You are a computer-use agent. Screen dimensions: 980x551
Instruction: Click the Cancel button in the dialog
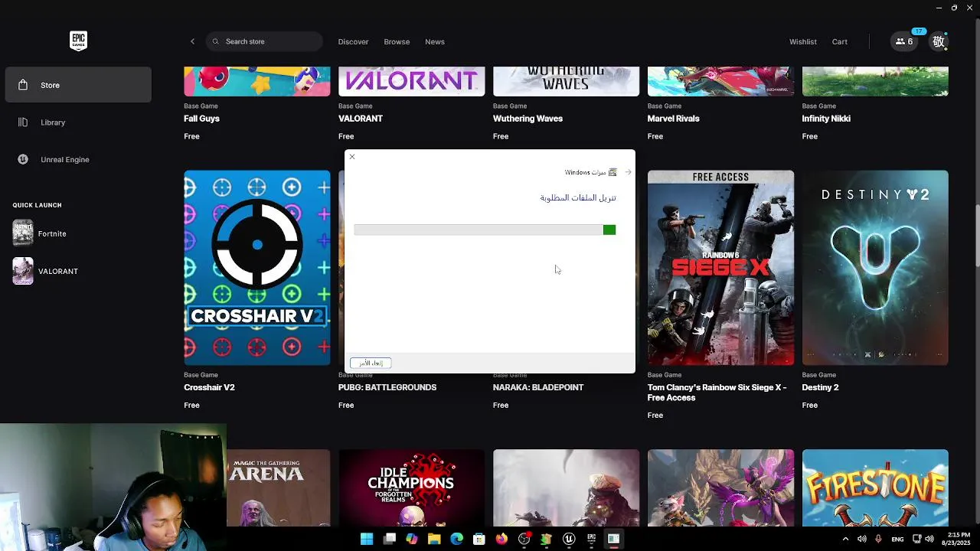[371, 363]
